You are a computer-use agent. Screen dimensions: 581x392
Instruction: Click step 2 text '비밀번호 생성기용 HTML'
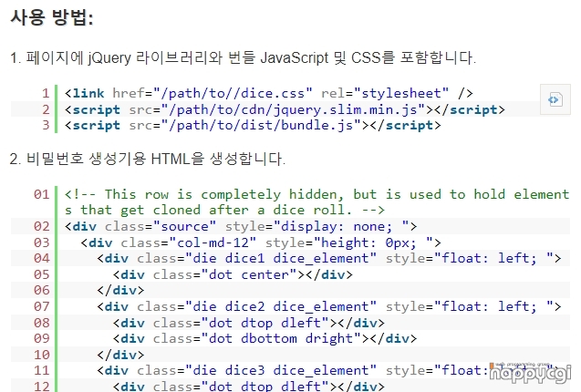click(148, 159)
